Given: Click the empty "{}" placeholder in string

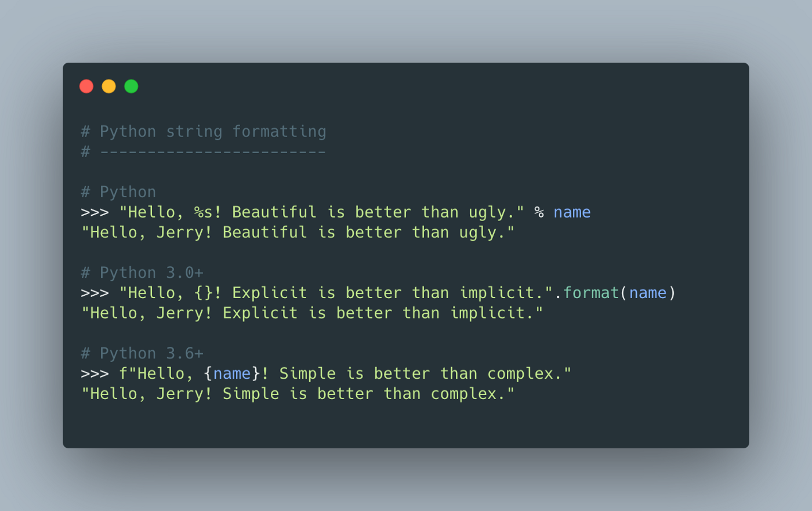Looking at the screenshot, I should coord(204,293).
